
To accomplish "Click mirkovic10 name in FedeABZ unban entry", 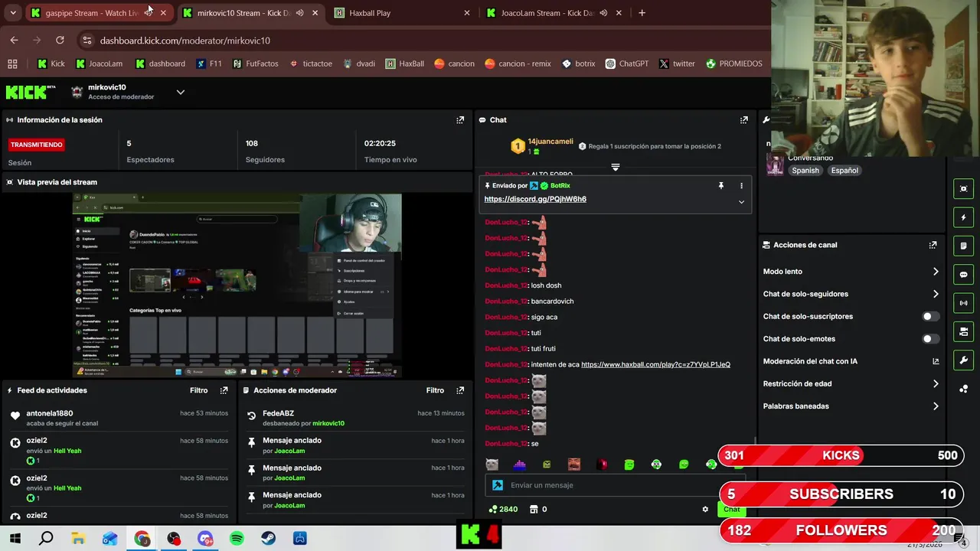I will tap(328, 423).
